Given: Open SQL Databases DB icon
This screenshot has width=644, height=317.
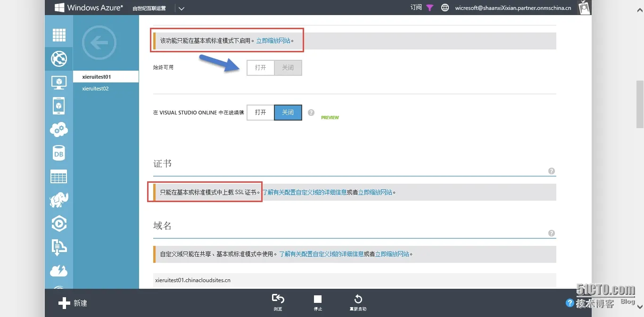Looking at the screenshot, I should [x=59, y=153].
